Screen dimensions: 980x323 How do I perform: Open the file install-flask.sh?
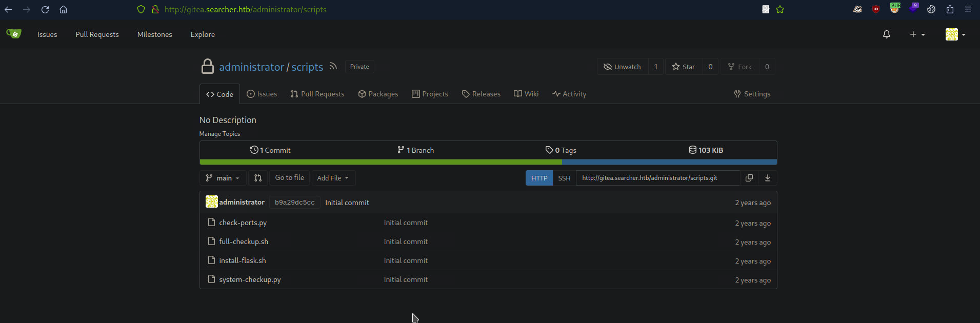click(x=243, y=260)
